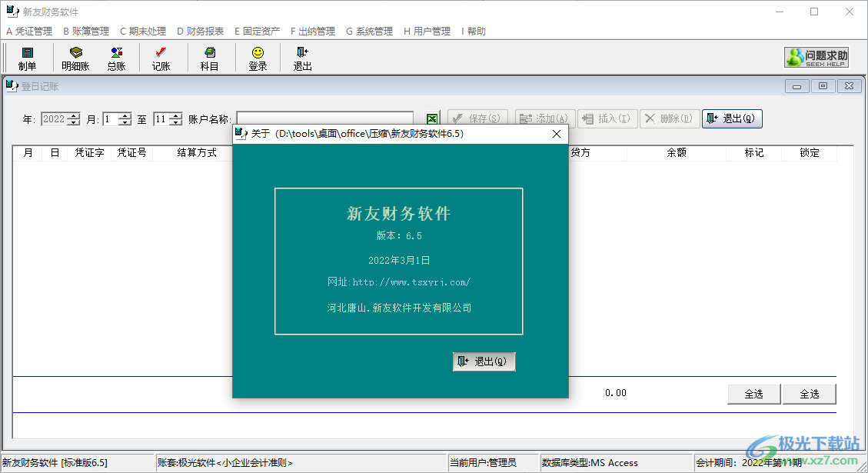Open the B 账簿管理 menu
Viewport: 868px width, 473px height.
pyautogui.click(x=86, y=31)
